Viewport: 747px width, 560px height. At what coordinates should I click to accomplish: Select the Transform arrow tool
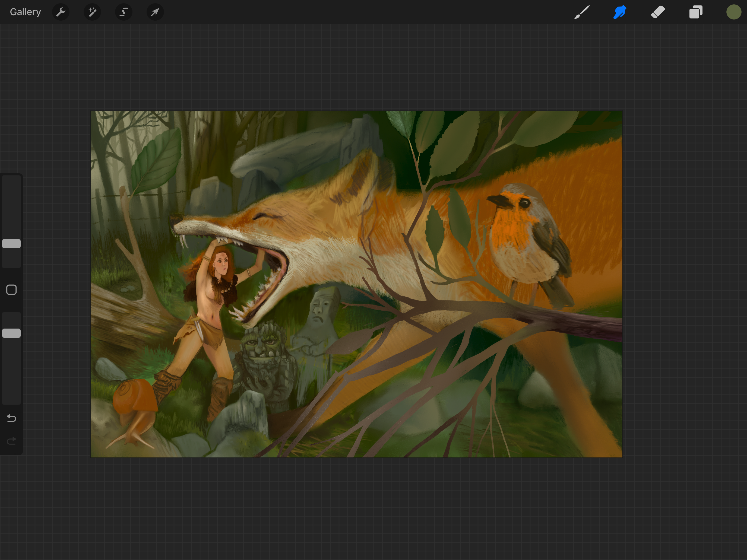tap(155, 12)
